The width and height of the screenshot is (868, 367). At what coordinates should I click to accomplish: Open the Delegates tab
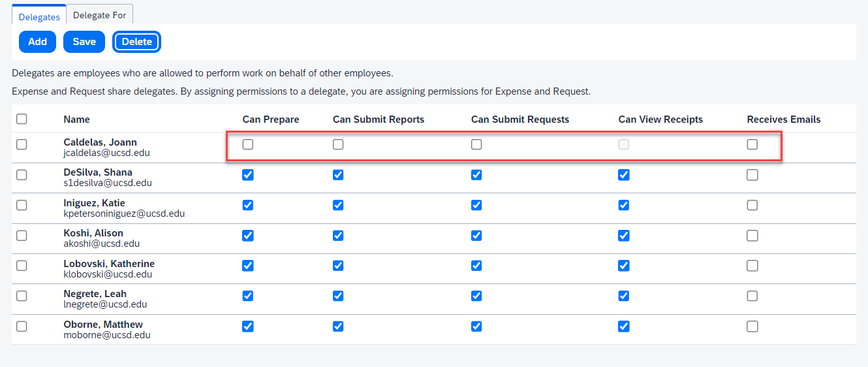tap(39, 17)
